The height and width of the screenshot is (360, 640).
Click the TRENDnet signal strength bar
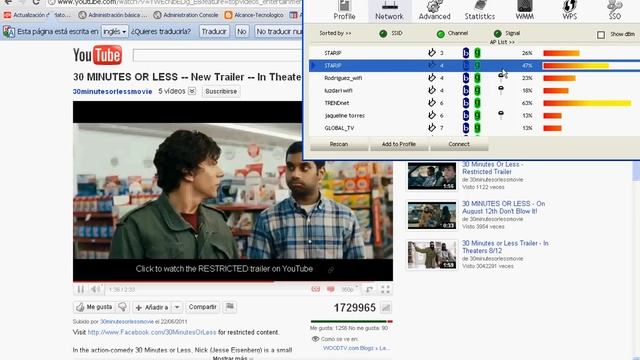pyautogui.click(x=587, y=103)
